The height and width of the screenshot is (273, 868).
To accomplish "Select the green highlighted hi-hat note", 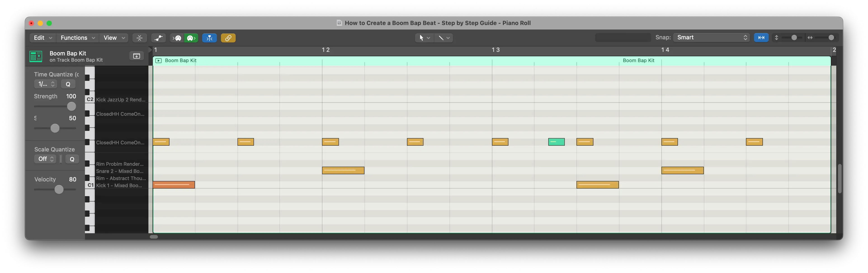I will tap(556, 142).
